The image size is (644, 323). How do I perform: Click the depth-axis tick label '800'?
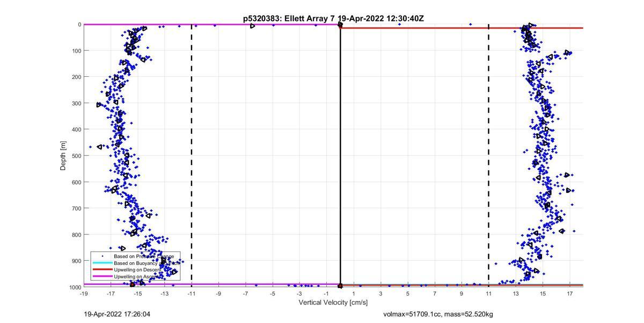76,235
